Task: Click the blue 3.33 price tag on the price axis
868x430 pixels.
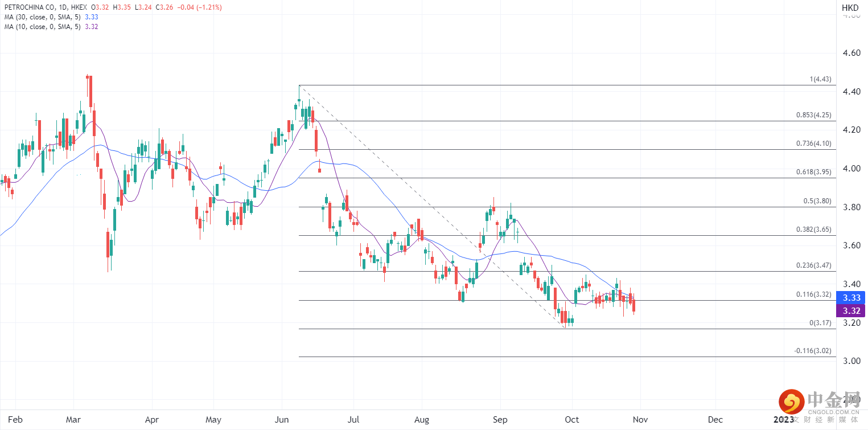Action: (x=851, y=298)
